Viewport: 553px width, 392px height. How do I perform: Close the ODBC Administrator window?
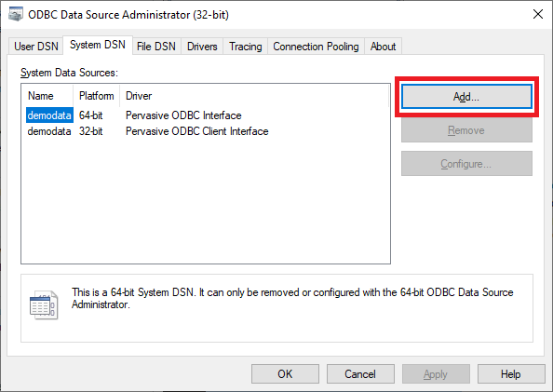(x=538, y=15)
